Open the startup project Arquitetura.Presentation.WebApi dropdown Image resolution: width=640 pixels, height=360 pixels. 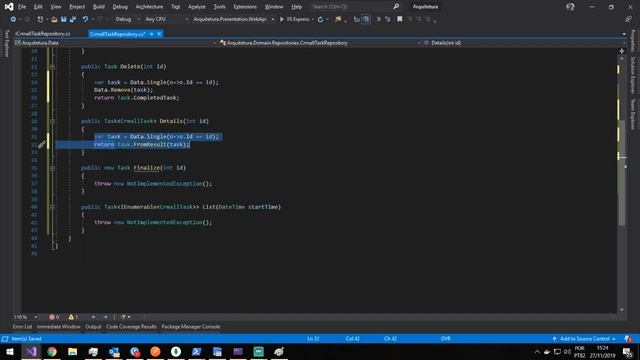point(233,19)
